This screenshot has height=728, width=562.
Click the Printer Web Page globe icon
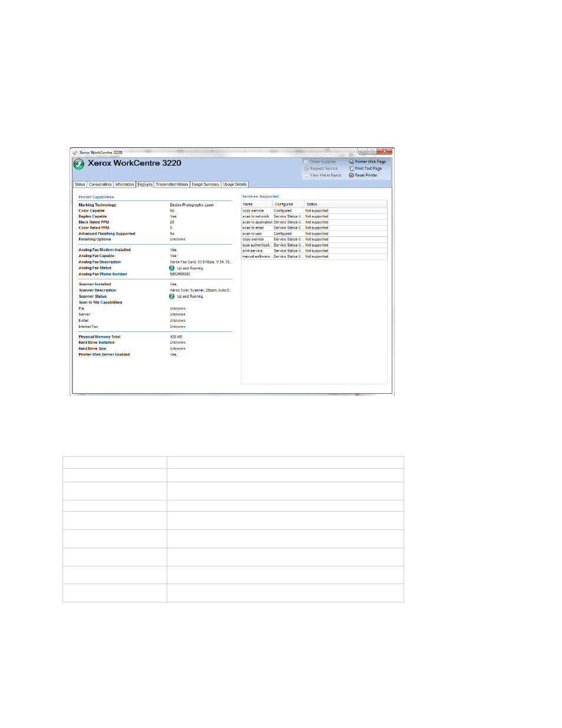point(351,162)
